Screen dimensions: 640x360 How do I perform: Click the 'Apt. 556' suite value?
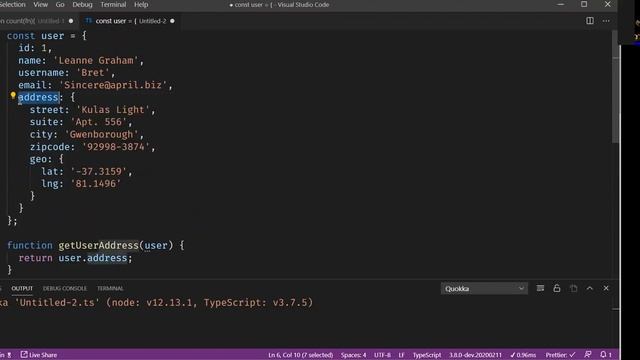[98, 122]
